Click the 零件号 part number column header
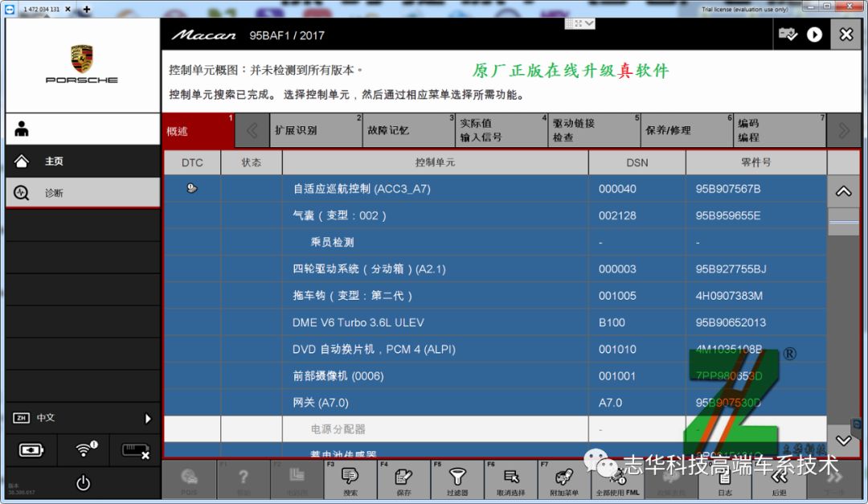868x504 pixels. pyautogui.click(x=756, y=162)
